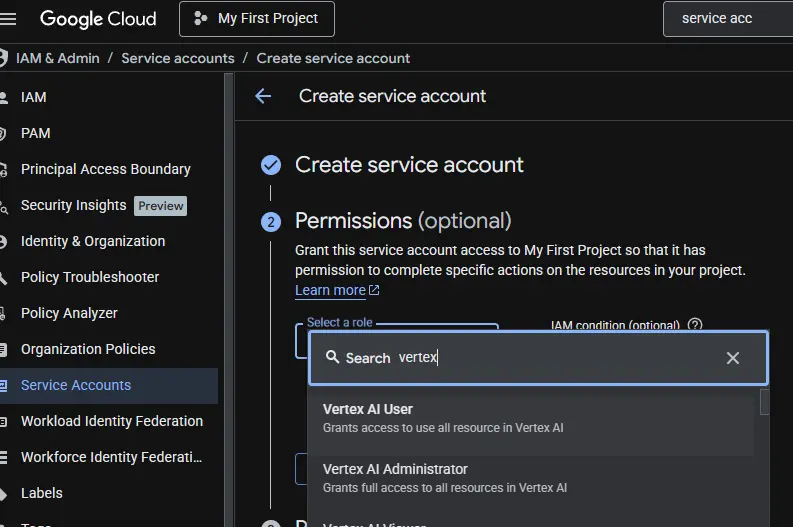
Task: Click the IAM condition help icon
Action: click(695, 325)
